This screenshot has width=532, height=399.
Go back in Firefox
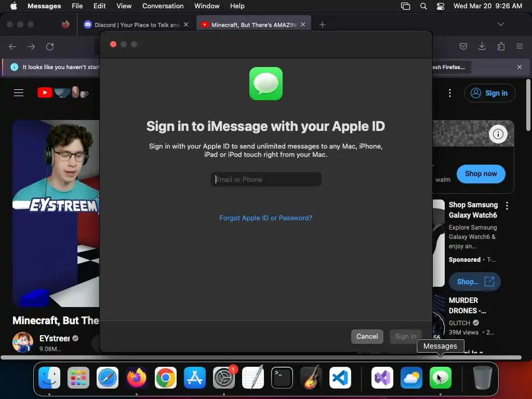tap(12, 46)
